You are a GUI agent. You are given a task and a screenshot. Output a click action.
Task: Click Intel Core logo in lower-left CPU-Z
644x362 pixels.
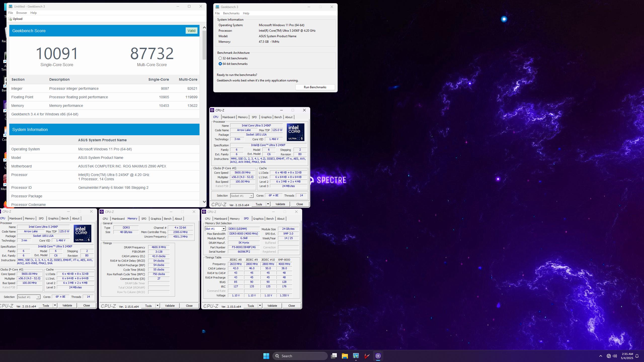pyautogui.click(x=82, y=234)
